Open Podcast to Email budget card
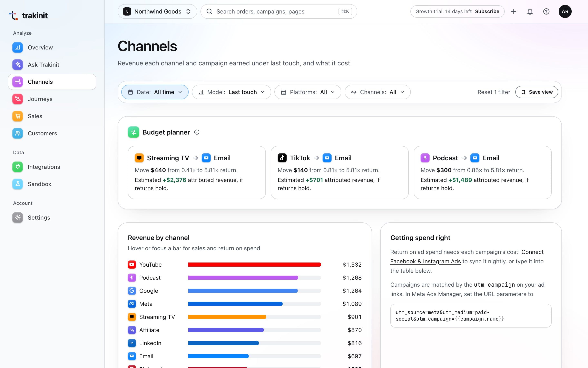 click(x=482, y=173)
